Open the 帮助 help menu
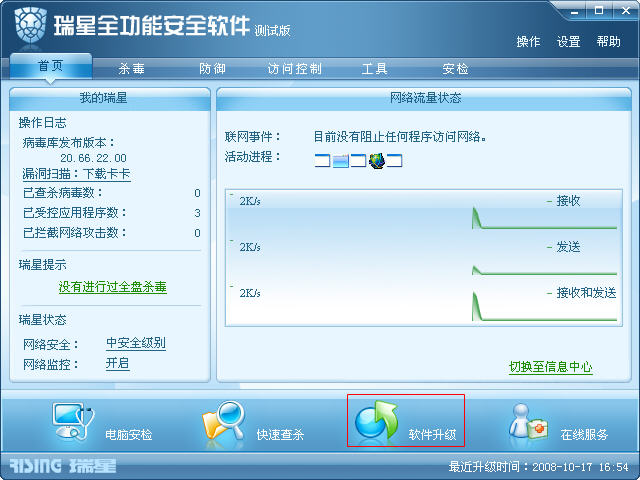 (x=609, y=42)
